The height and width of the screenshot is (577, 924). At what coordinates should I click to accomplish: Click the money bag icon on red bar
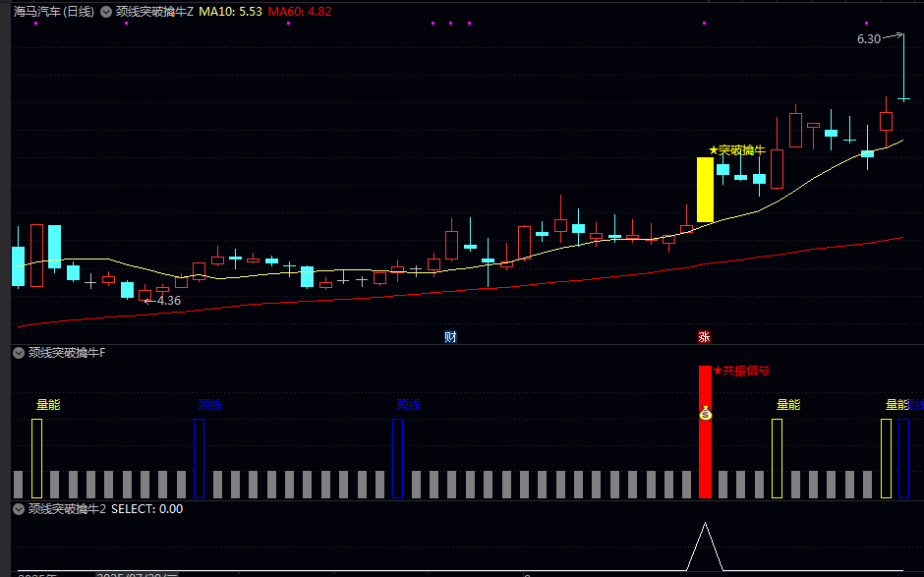(706, 413)
